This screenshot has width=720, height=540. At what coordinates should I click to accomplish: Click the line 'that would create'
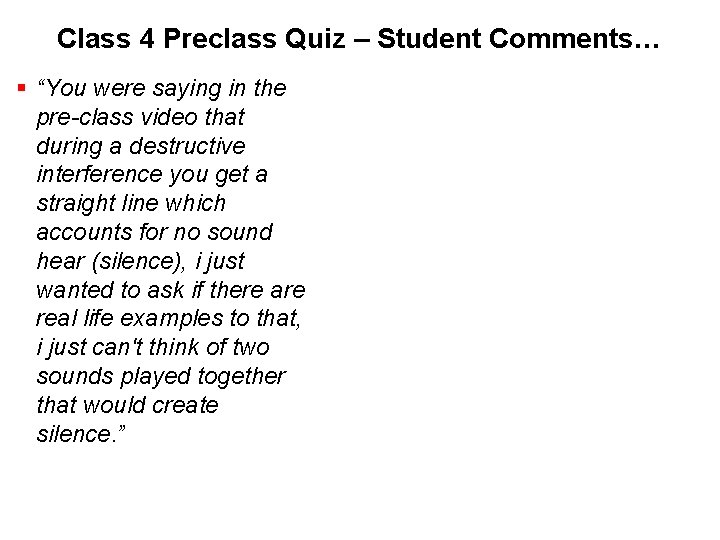coord(128,405)
